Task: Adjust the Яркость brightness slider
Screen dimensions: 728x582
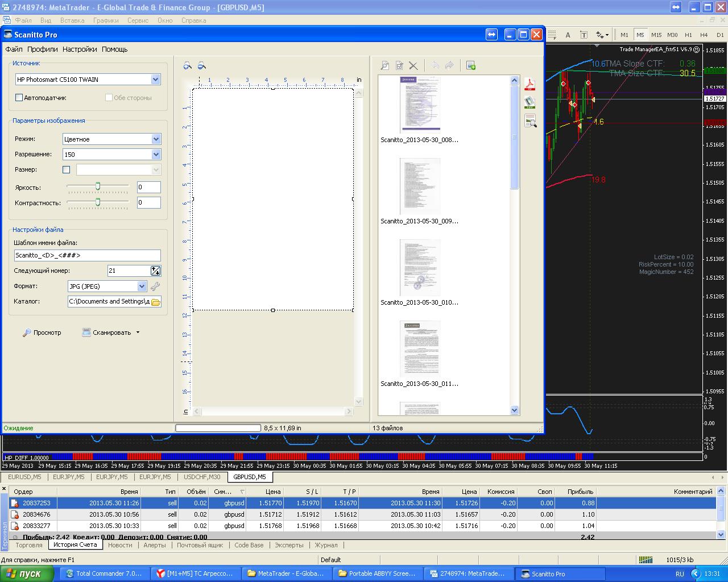Action: click(98, 186)
